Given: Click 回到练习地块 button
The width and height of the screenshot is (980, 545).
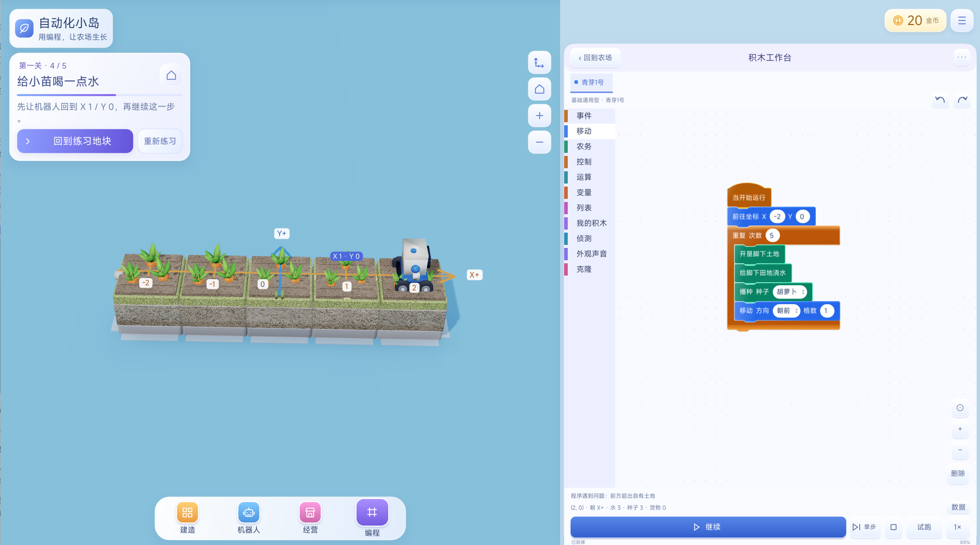Looking at the screenshot, I should point(75,141).
